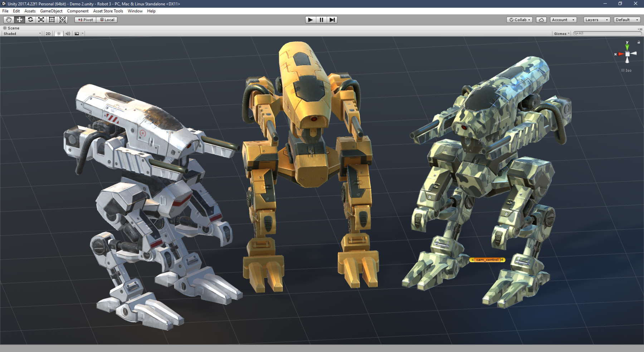The width and height of the screenshot is (644, 352).
Task: Open the Asset Store Tools menu
Action: (x=108, y=11)
